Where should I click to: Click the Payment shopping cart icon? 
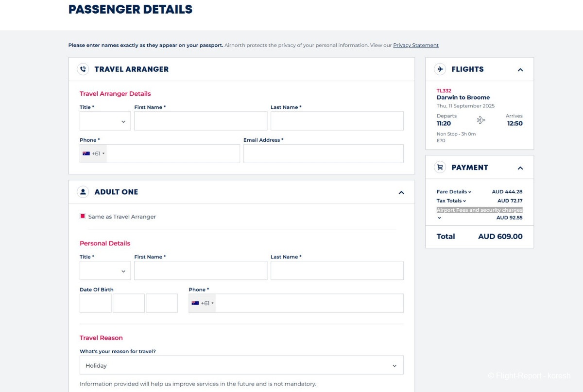pyautogui.click(x=440, y=167)
